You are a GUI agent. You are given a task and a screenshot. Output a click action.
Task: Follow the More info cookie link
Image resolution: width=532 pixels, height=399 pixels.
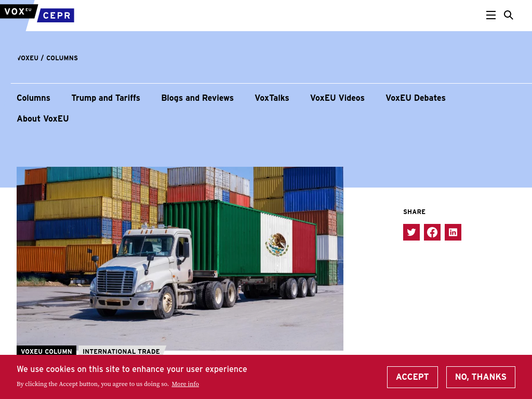[185, 384]
